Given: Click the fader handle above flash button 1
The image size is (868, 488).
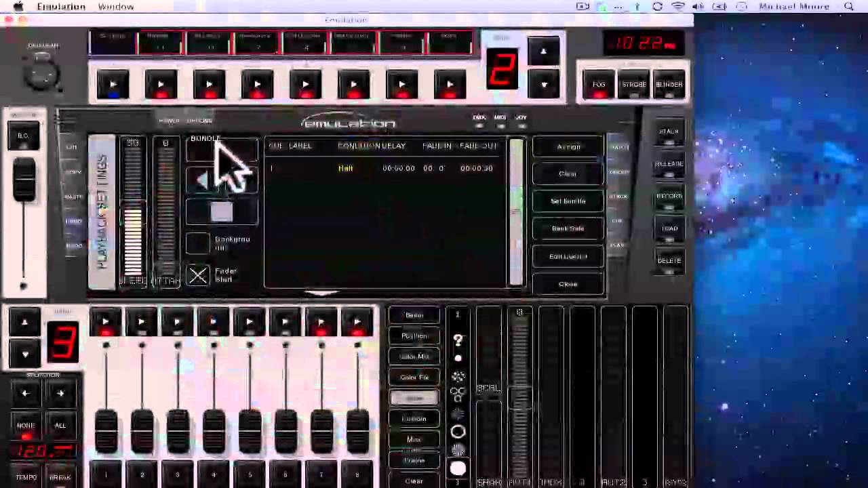Looking at the screenshot, I should tap(106, 430).
